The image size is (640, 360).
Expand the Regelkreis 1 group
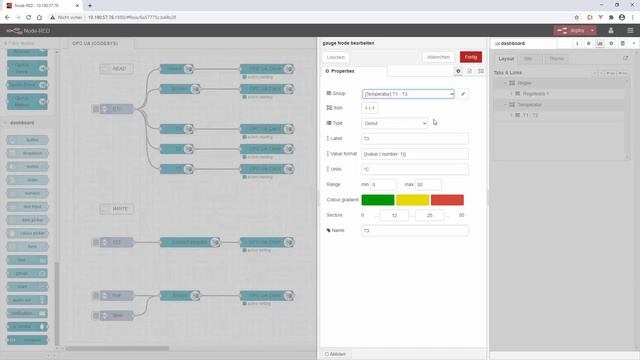(x=511, y=94)
